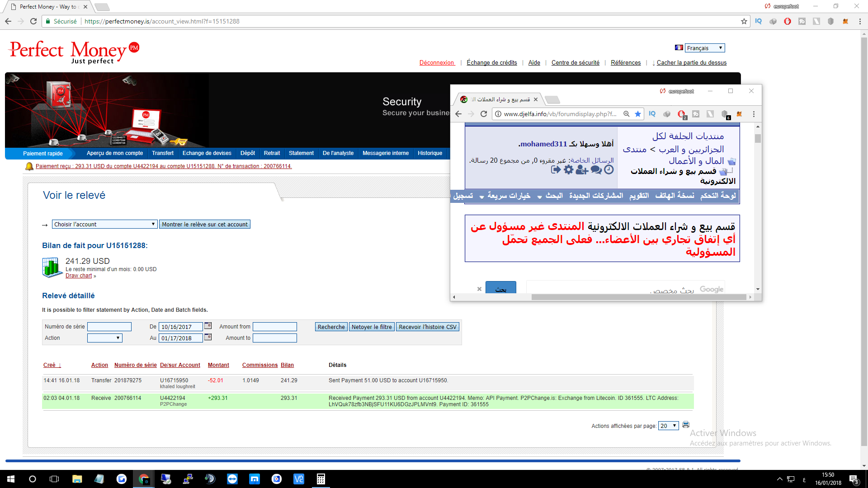868x488 pixels.
Task: Open Task View in the taskbar
Action: pyautogui.click(x=54, y=479)
